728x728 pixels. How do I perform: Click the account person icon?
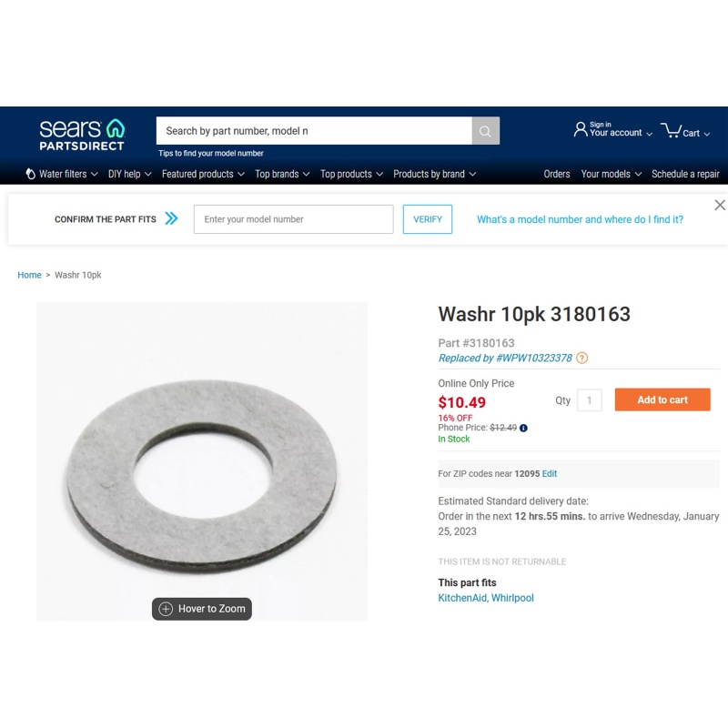coord(580,129)
